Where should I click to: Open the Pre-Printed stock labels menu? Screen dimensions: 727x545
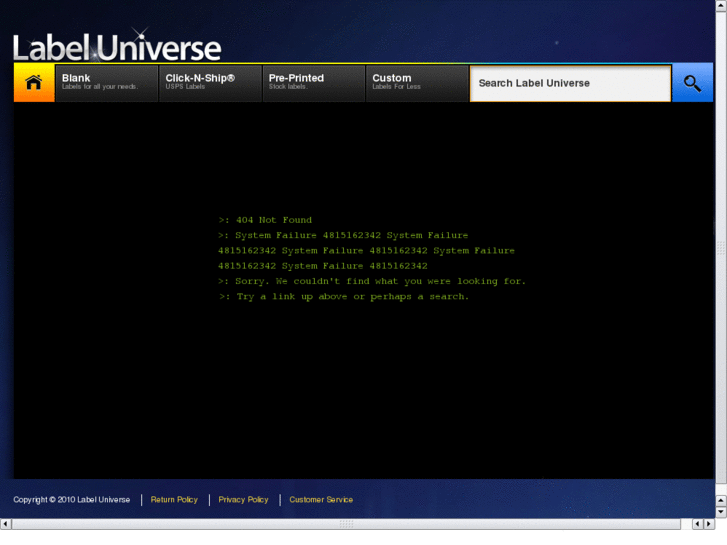point(314,83)
